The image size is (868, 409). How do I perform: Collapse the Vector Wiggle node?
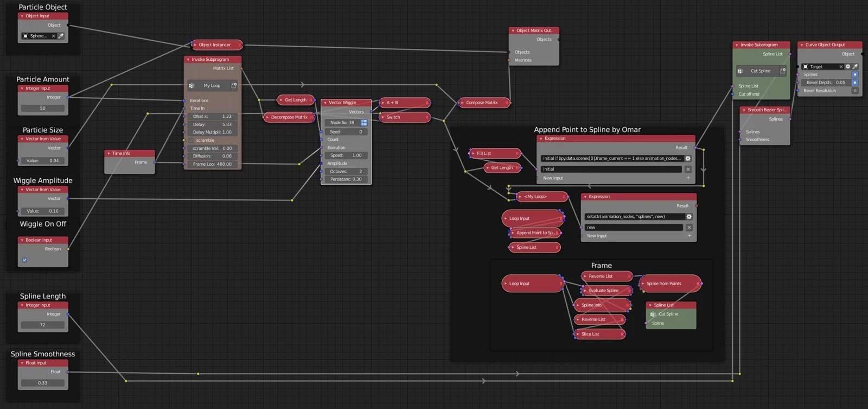(325, 103)
